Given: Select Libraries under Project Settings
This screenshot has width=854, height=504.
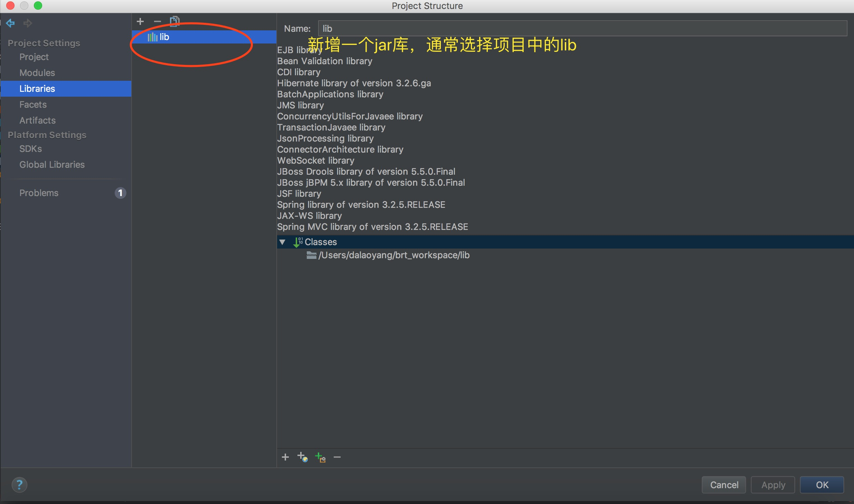Looking at the screenshot, I should coord(37,88).
